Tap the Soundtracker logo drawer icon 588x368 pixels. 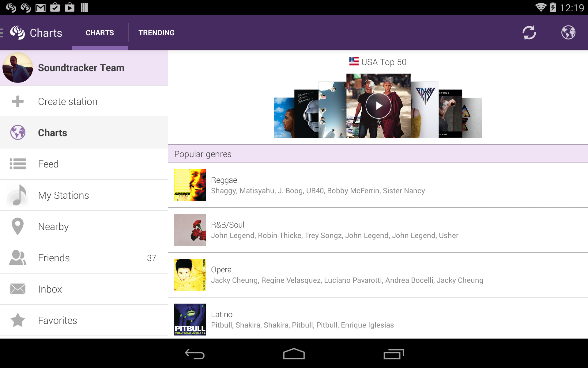17,33
